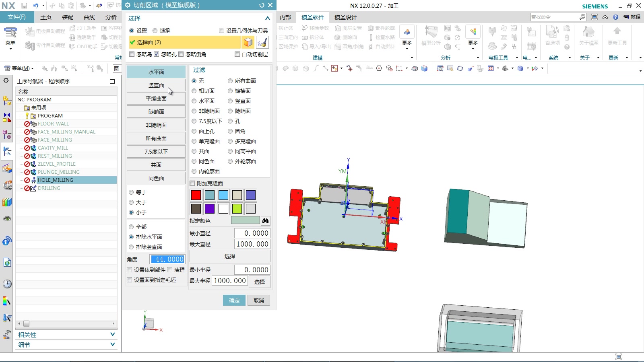Click the help question mark icon
Image resolution: width=644 pixels, height=362 pixels.
click(615, 17)
